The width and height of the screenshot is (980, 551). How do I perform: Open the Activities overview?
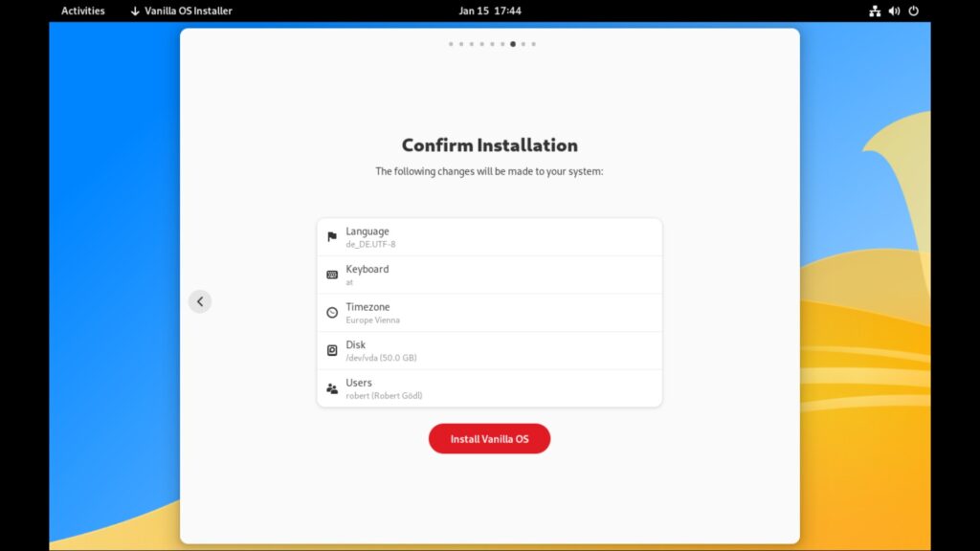[x=83, y=11]
